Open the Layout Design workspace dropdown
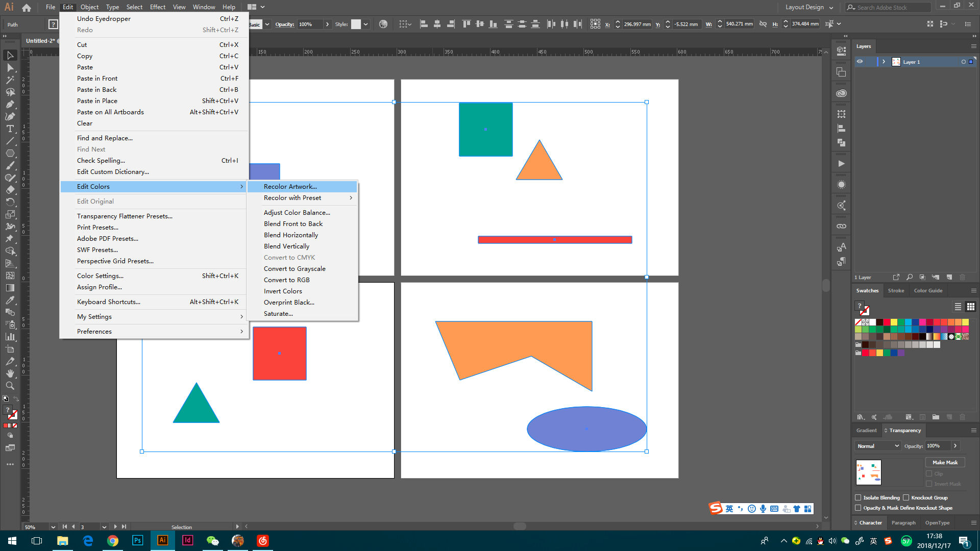The height and width of the screenshot is (551, 980). point(809,7)
